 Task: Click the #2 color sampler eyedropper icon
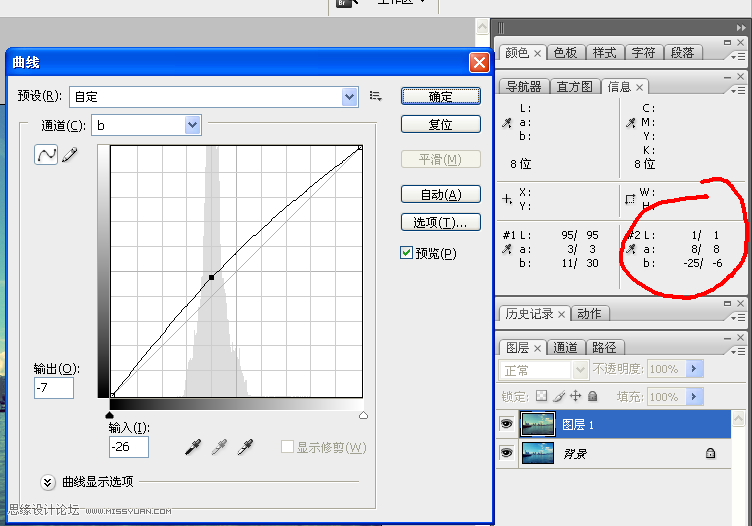(631, 249)
